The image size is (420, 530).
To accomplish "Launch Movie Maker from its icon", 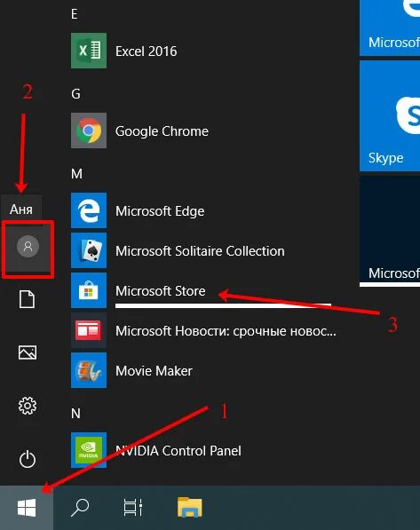I will pos(89,370).
